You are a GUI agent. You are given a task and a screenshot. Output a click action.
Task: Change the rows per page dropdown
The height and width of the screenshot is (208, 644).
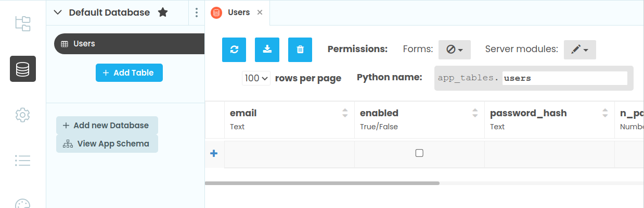[256, 78]
